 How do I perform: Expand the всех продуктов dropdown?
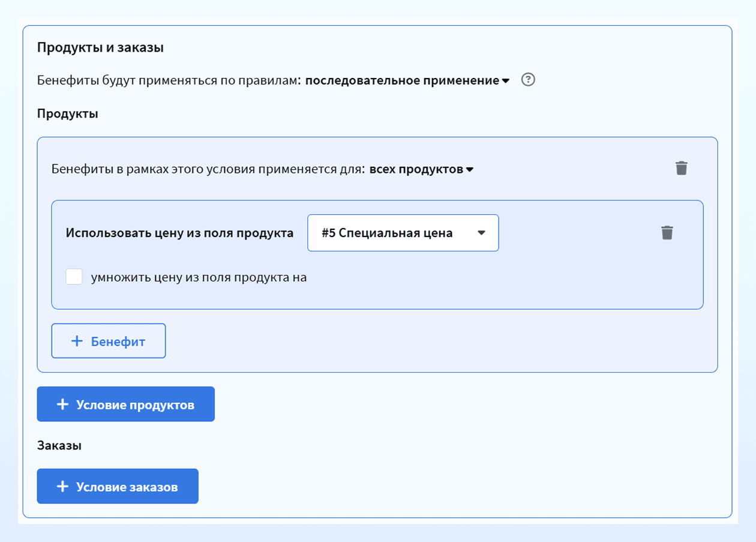coord(422,169)
